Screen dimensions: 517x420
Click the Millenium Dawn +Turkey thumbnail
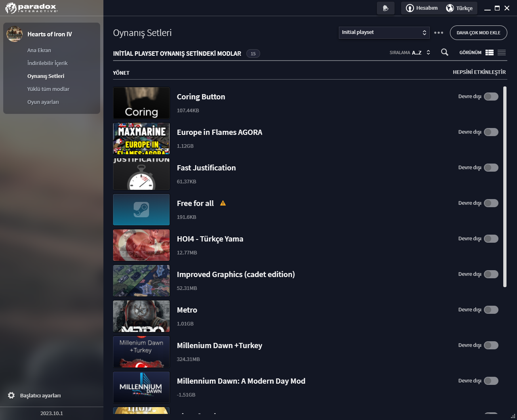pos(141,352)
